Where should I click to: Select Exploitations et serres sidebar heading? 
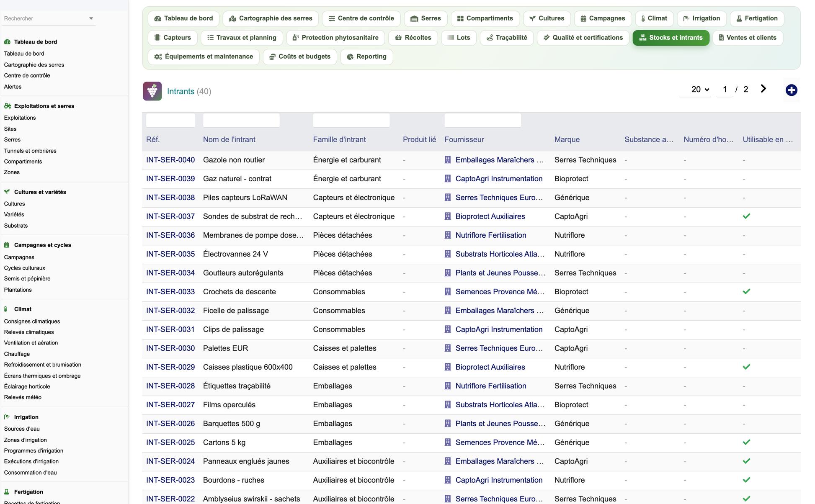coord(44,106)
